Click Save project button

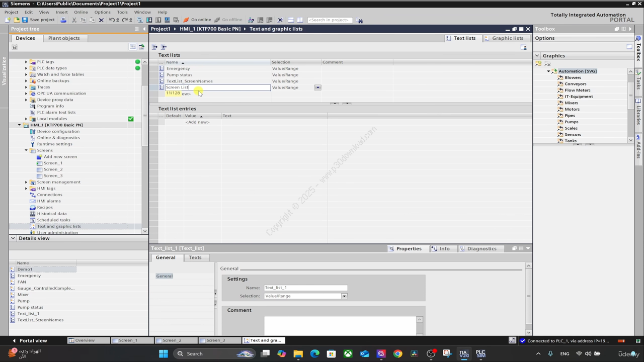[x=38, y=20]
